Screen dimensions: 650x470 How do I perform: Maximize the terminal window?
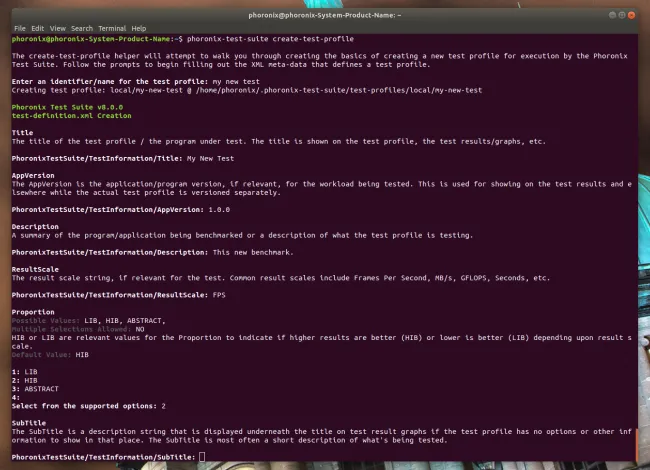pos(622,15)
